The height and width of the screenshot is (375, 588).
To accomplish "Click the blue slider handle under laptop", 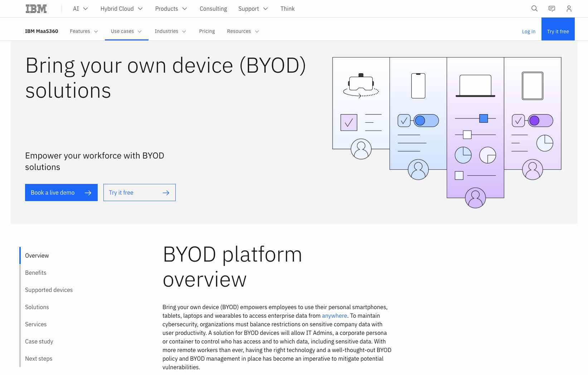I will (483, 118).
